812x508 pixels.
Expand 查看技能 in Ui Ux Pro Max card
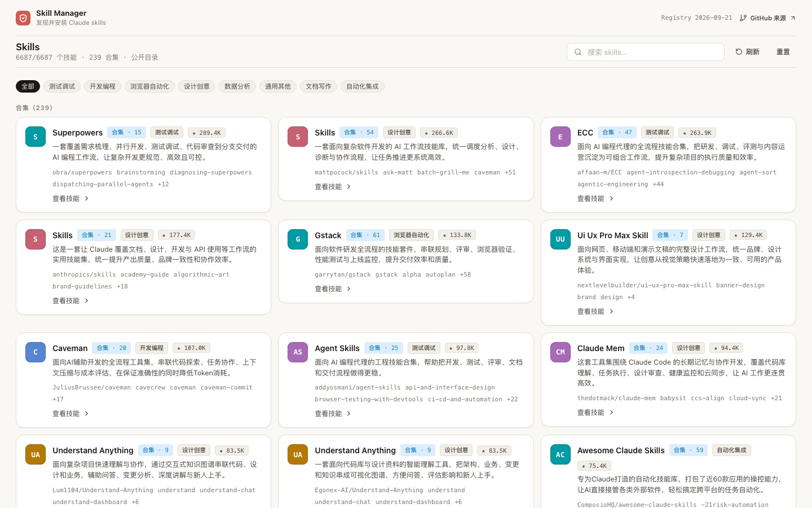[x=595, y=312]
